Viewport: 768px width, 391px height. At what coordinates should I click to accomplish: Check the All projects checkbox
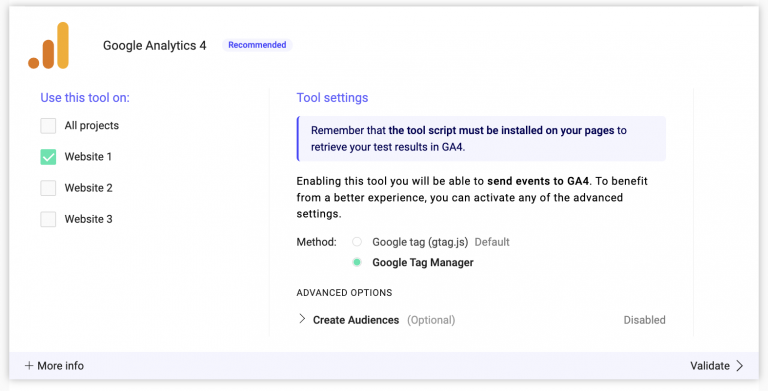tap(48, 125)
